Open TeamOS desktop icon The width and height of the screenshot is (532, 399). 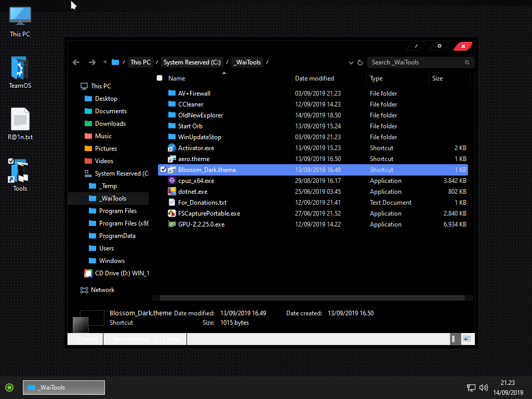[x=20, y=72]
